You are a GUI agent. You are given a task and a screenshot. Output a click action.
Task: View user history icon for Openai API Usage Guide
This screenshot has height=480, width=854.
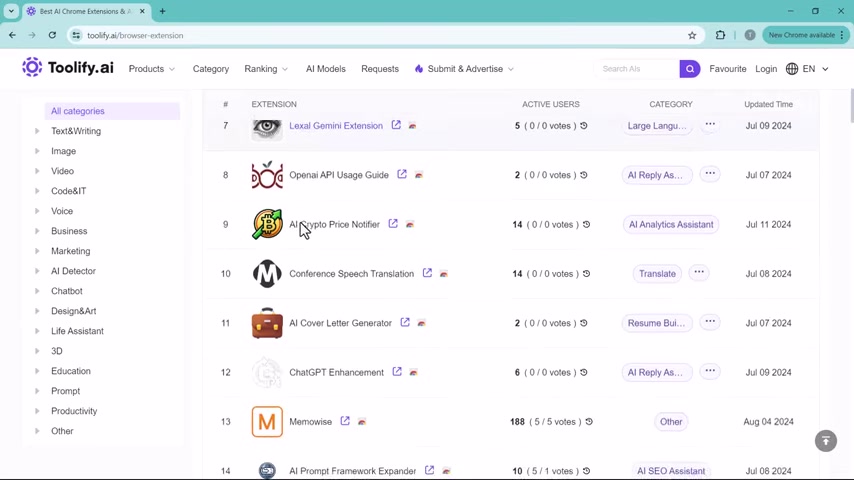point(584,175)
